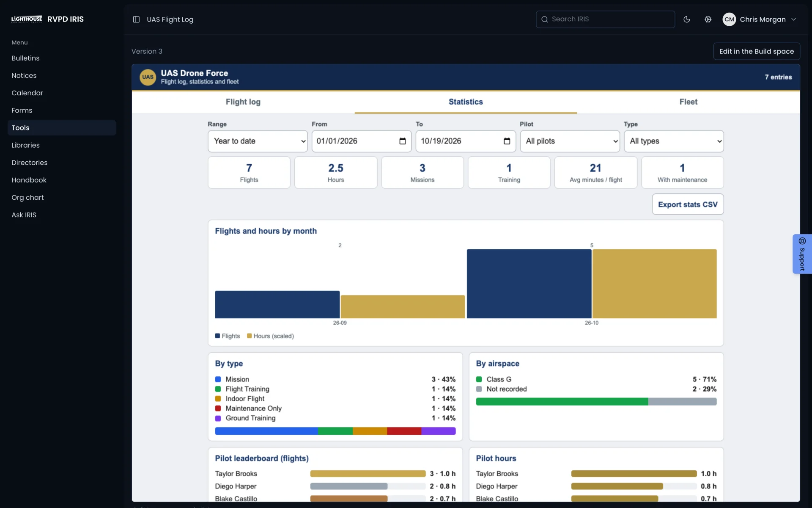812x508 pixels.
Task: Open Libraries in the sidebar
Action: (x=62, y=145)
